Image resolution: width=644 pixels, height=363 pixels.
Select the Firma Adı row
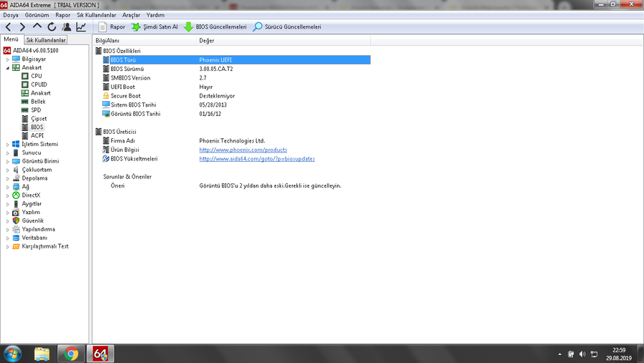pyautogui.click(x=236, y=141)
